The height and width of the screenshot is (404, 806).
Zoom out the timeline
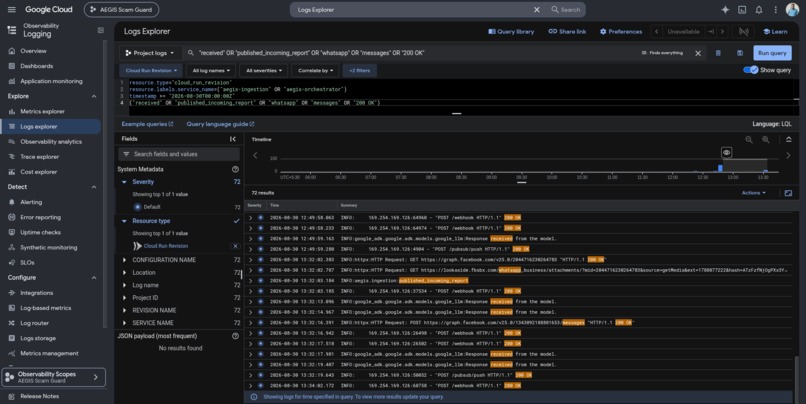pyautogui.click(x=749, y=140)
